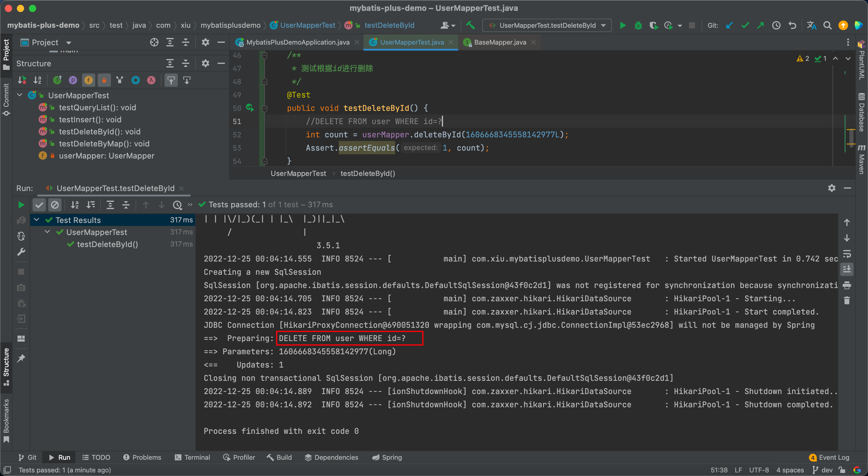Toggle Show Fields filter in Structure
Image resolution: width=868 pixels, height=476 pixels.
pyautogui.click(x=88, y=80)
